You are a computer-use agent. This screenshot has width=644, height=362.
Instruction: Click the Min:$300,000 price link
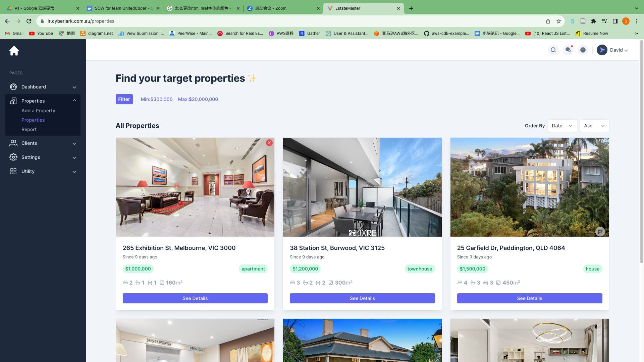[x=156, y=99]
